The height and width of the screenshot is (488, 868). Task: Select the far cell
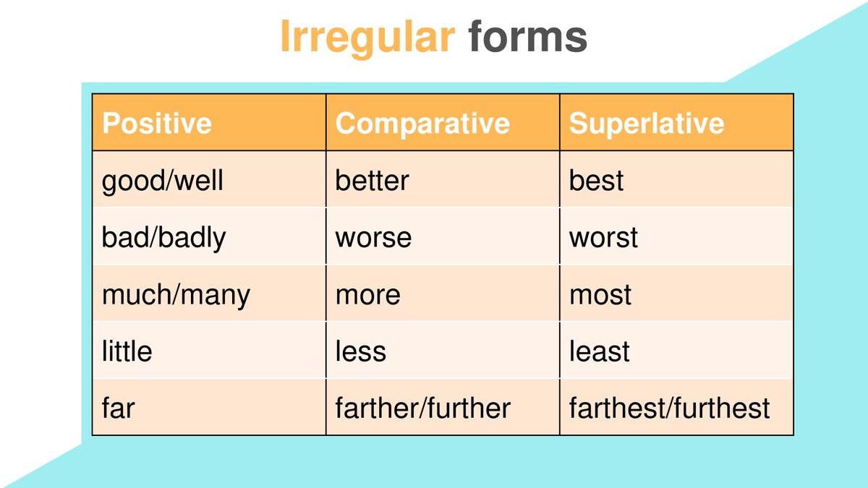click(209, 407)
